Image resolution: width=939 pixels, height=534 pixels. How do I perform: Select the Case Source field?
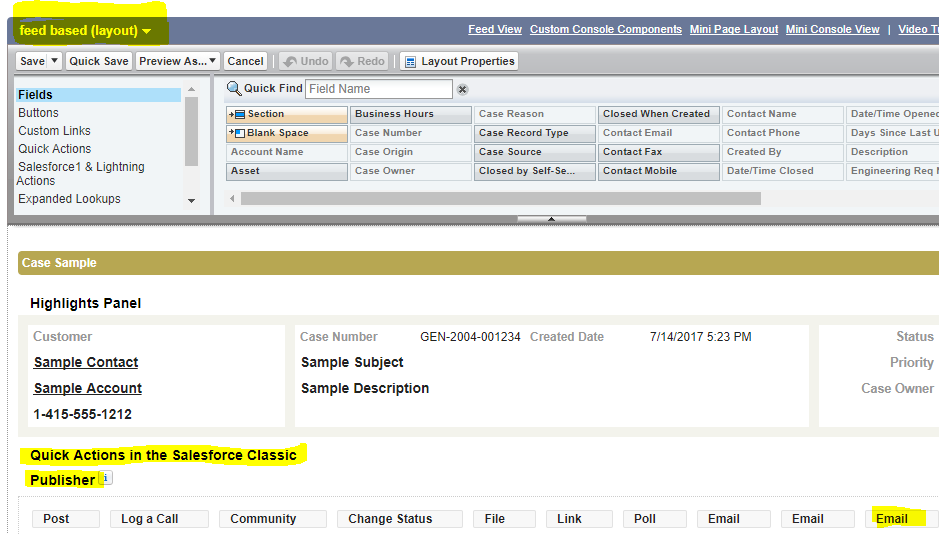pos(535,152)
